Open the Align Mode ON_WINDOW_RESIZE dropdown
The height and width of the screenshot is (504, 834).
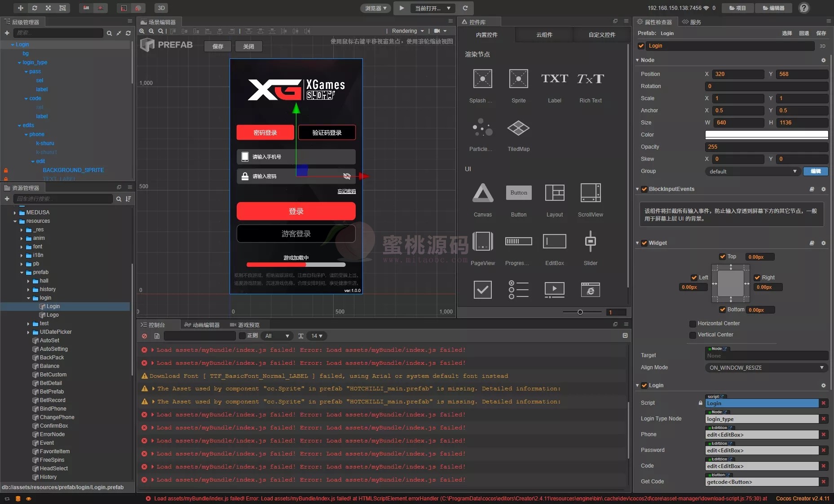pyautogui.click(x=766, y=367)
